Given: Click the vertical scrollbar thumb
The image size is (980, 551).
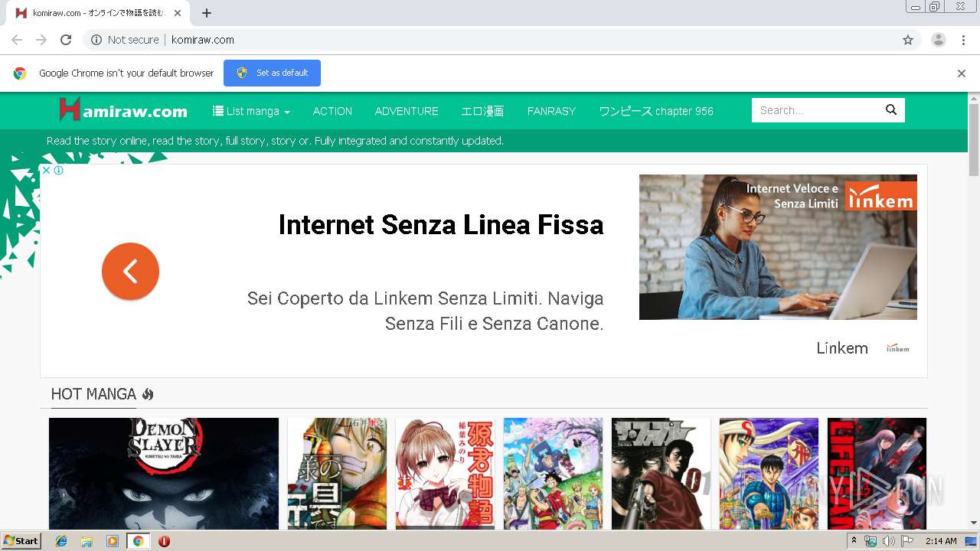Looking at the screenshot, I should 974,139.
